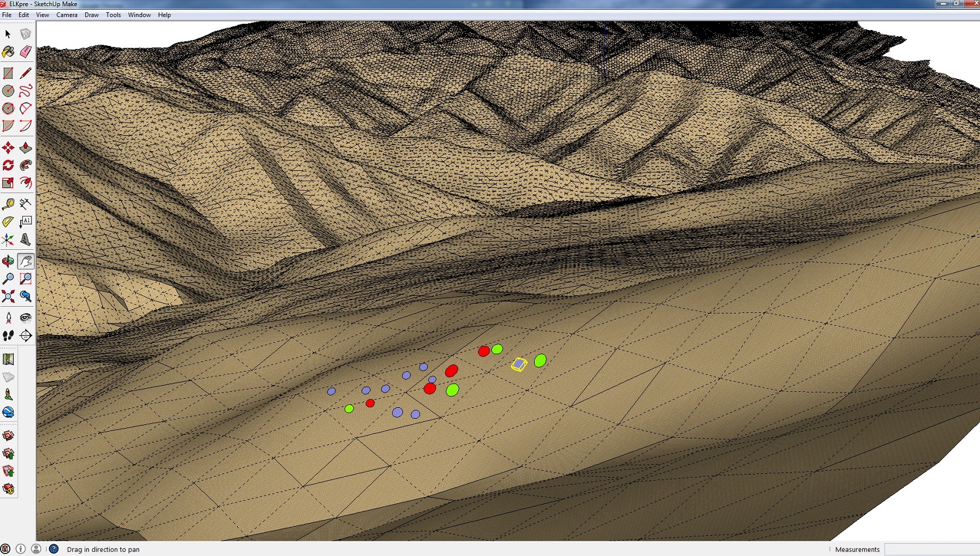This screenshot has width=980, height=556.
Task: Open the Window menu
Action: tap(139, 15)
